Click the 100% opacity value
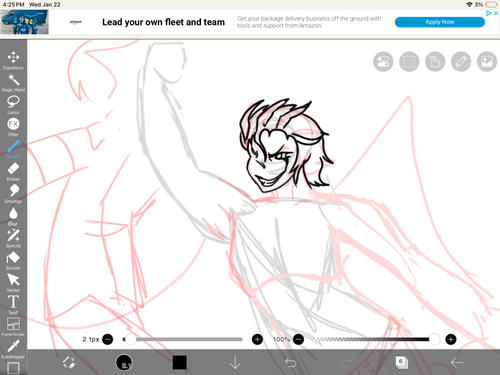 click(x=282, y=339)
